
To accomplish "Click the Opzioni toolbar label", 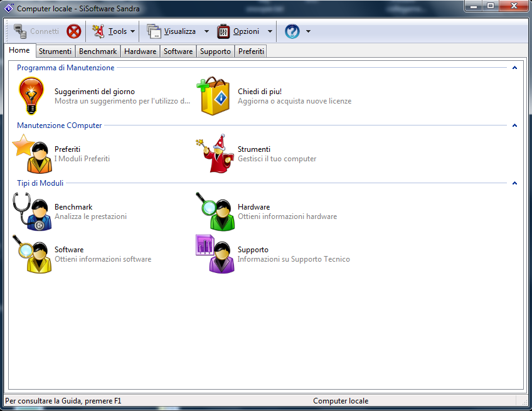I will coord(246,31).
